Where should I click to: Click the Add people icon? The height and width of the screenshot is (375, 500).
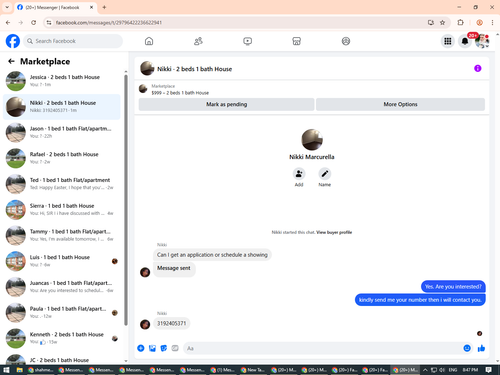click(x=299, y=174)
